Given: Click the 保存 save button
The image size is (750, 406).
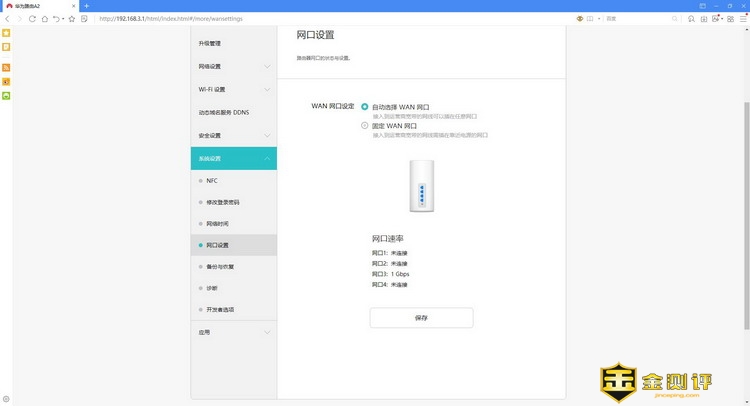Looking at the screenshot, I should pos(421,317).
